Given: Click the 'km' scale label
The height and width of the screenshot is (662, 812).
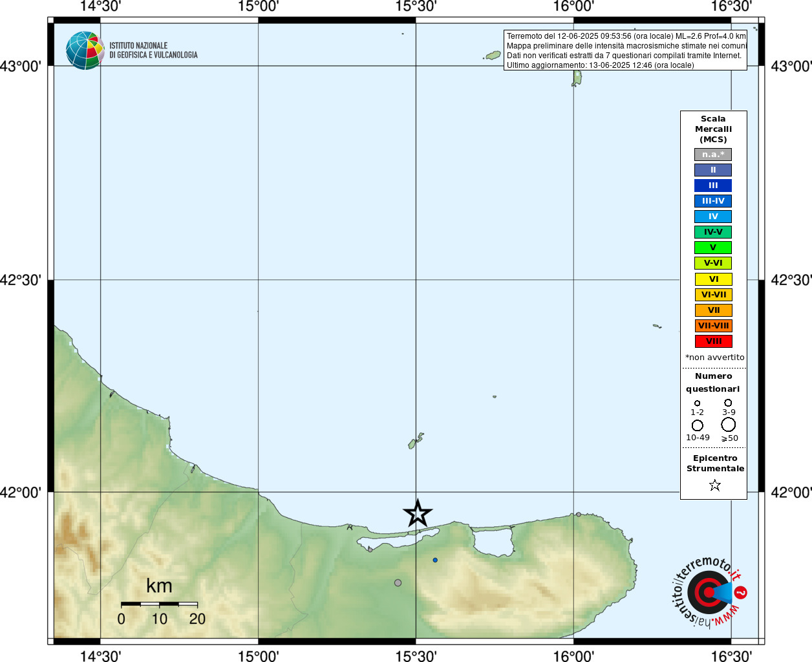Looking at the screenshot, I should point(159,586).
